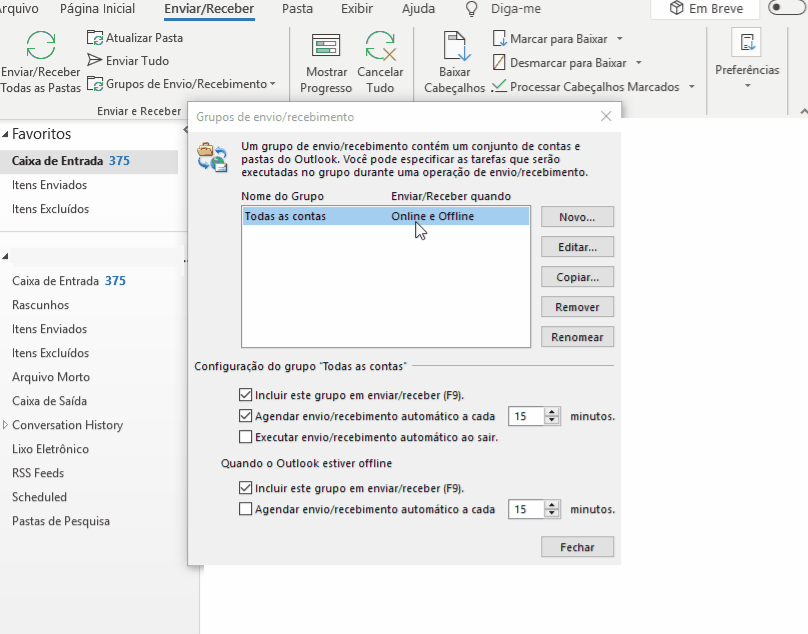
Task: Collapse the folder pane with the arrow
Action: coord(185,130)
